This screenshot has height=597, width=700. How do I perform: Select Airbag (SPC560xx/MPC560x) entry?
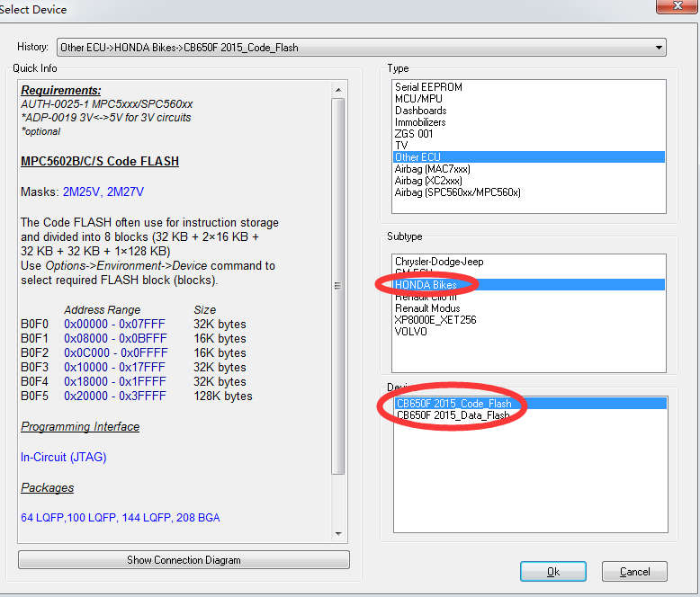click(x=457, y=192)
